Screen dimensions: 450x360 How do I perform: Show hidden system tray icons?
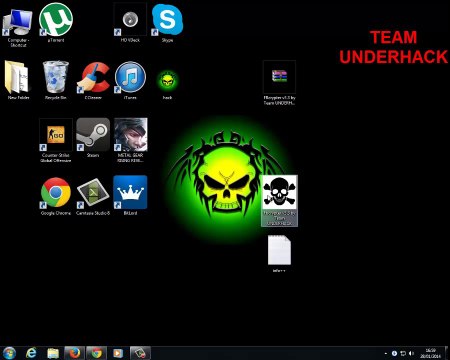tap(386, 353)
